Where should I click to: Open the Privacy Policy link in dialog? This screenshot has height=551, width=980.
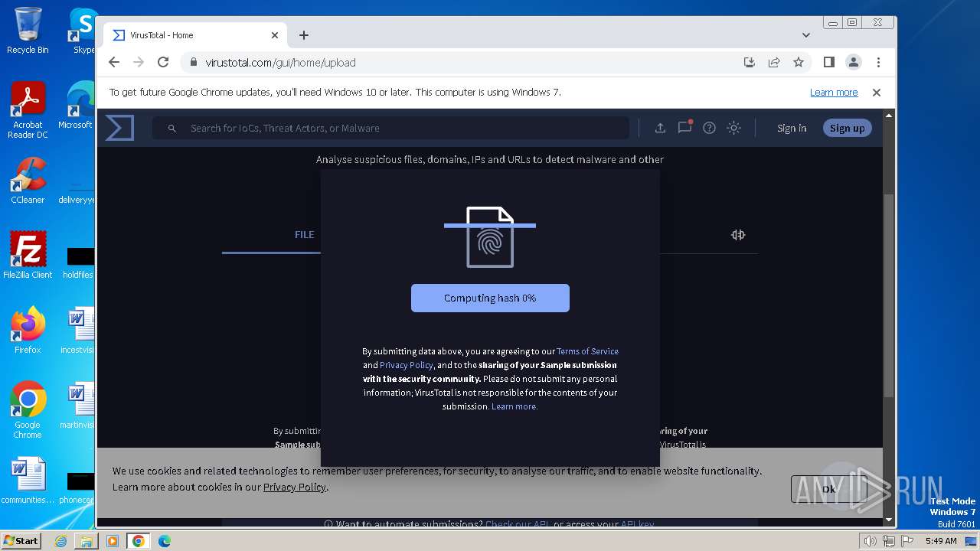coord(407,365)
